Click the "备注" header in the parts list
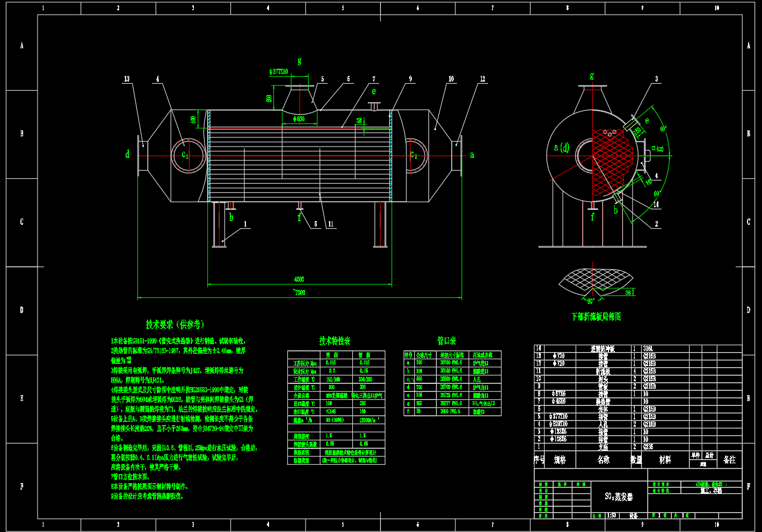The width and height of the screenshot is (762, 532). pos(729,460)
